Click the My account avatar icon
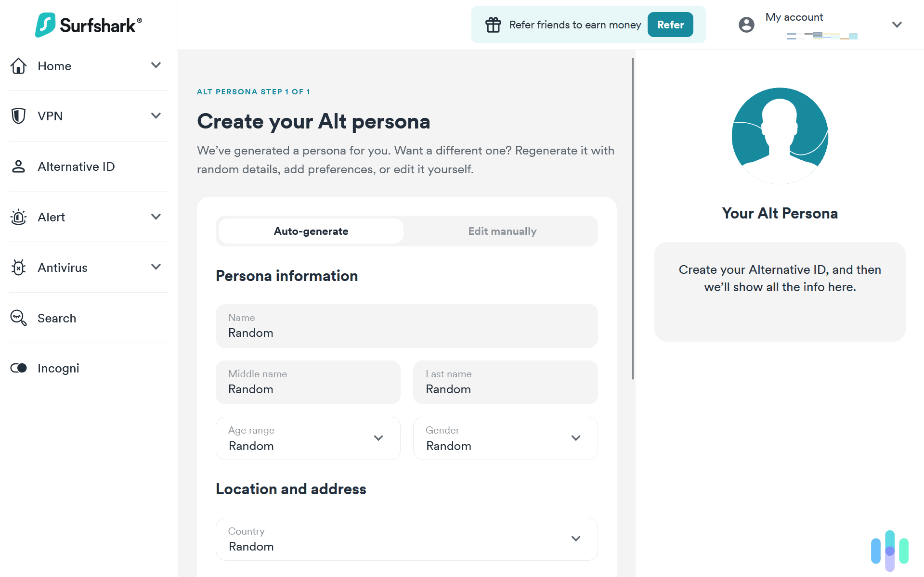The height and width of the screenshot is (577, 924). tap(746, 25)
